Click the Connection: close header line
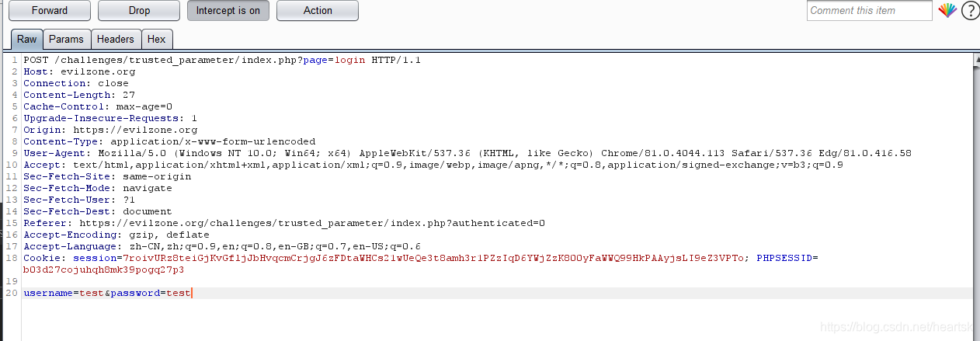 coord(76,83)
